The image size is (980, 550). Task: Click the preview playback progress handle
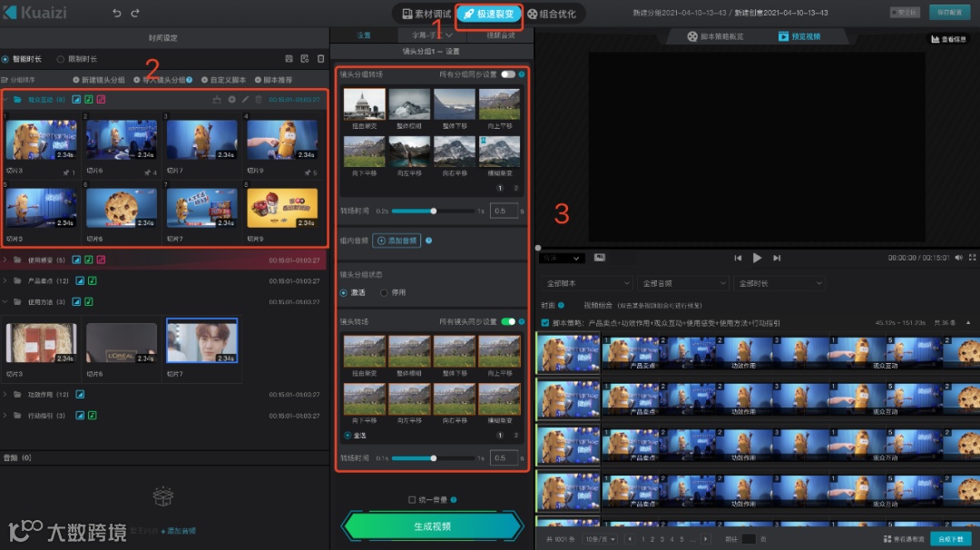point(538,248)
